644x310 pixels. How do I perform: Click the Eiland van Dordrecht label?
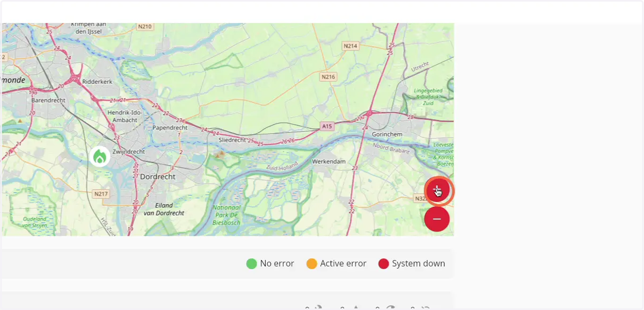(164, 209)
